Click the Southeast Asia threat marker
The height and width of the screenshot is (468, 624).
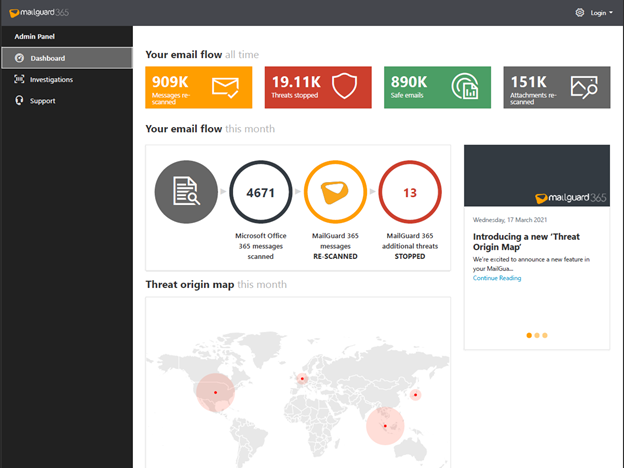tap(385, 426)
